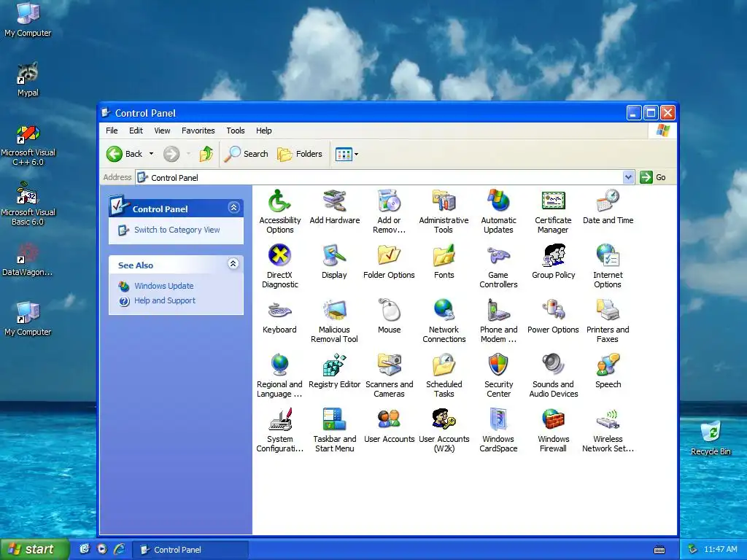This screenshot has width=747, height=560.
Task: Select the Speech icon
Action: [608, 365]
